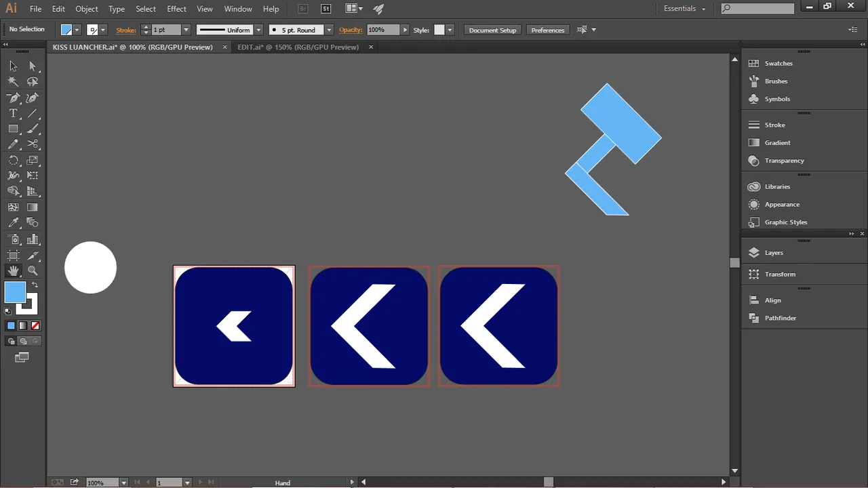Select the Shape Builder tool
The image size is (868, 488).
pyautogui.click(x=13, y=192)
